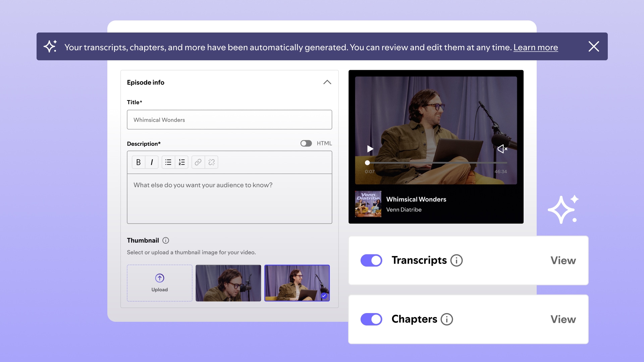Click the Chapters info icon
This screenshot has width=644, height=362.
point(446,319)
